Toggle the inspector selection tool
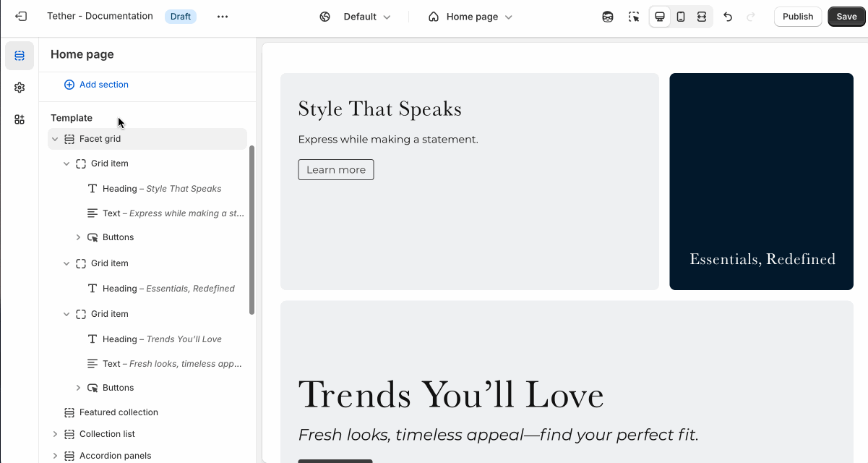 pyautogui.click(x=634, y=17)
